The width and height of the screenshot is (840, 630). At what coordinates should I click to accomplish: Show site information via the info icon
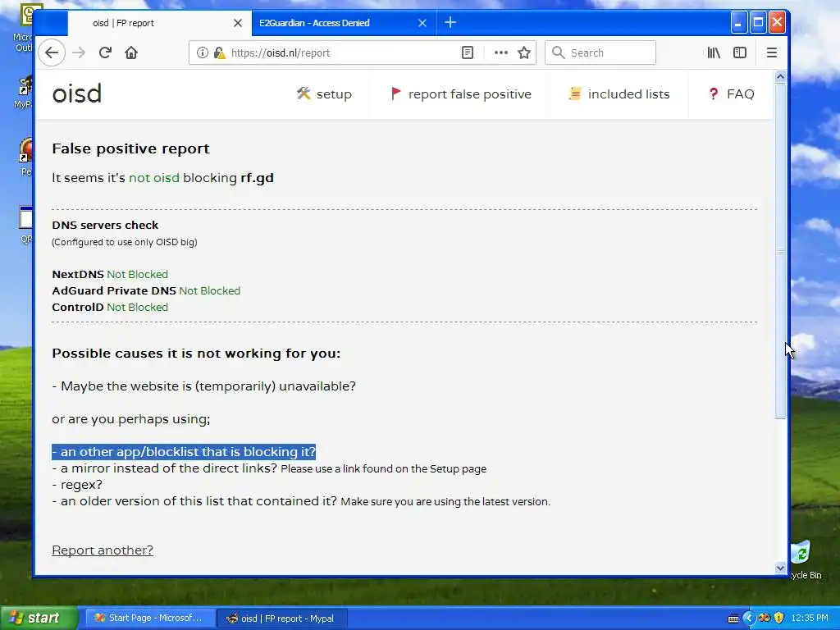(x=202, y=52)
